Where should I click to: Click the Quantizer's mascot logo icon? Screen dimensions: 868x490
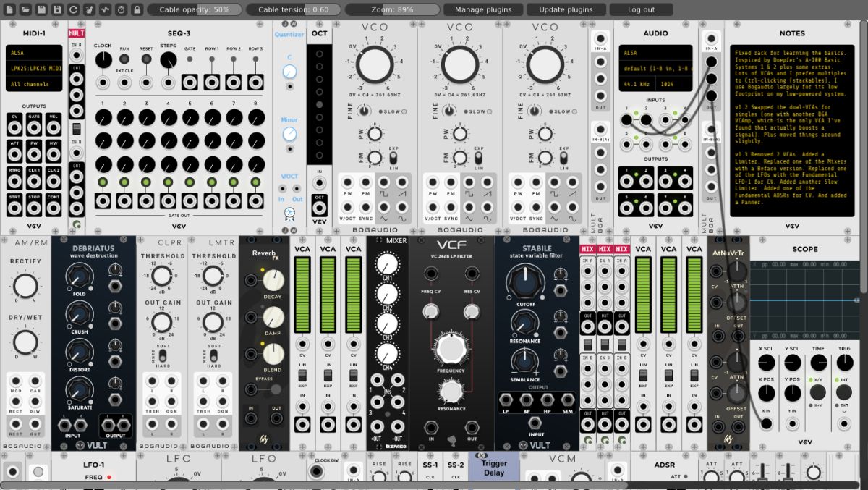290,214
